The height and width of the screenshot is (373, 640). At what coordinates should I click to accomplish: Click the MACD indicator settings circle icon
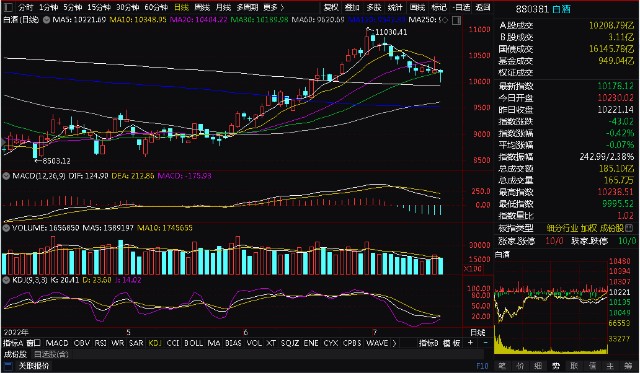(x=6, y=176)
